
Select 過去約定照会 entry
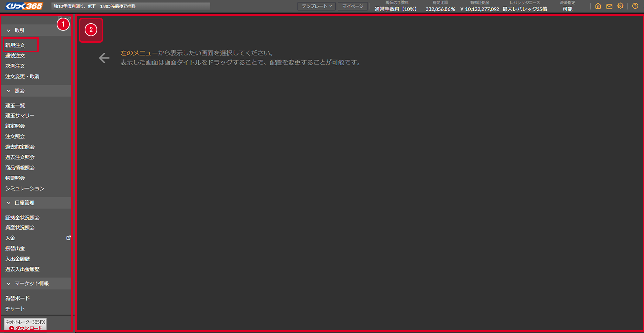point(20,147)
